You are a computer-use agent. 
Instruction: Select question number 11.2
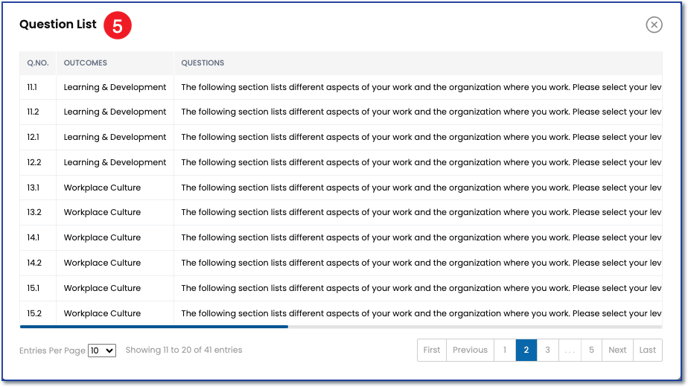[x=33, y=112]
